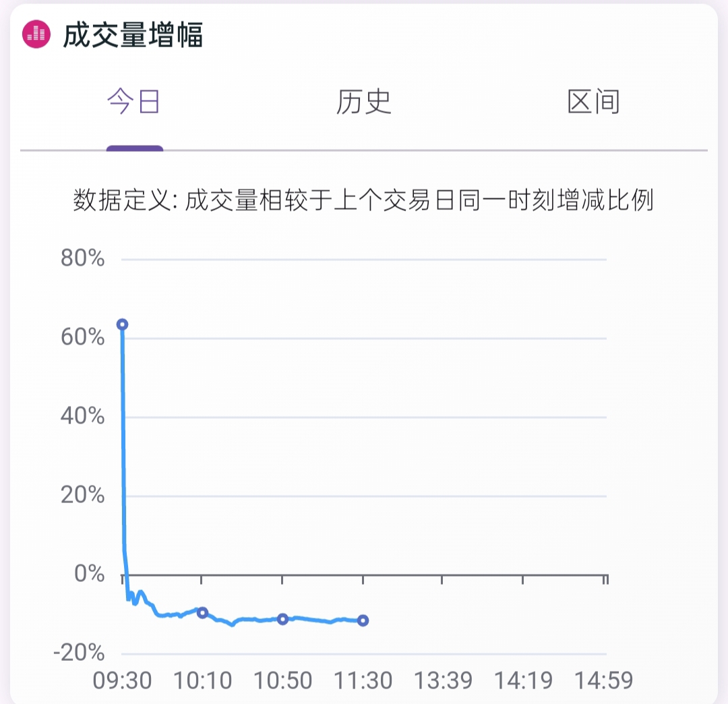Image resolution: width=728 pixels, height=704 pixels.
Task: Click the 成交量增幅 title text
Action: pos(133,35)
